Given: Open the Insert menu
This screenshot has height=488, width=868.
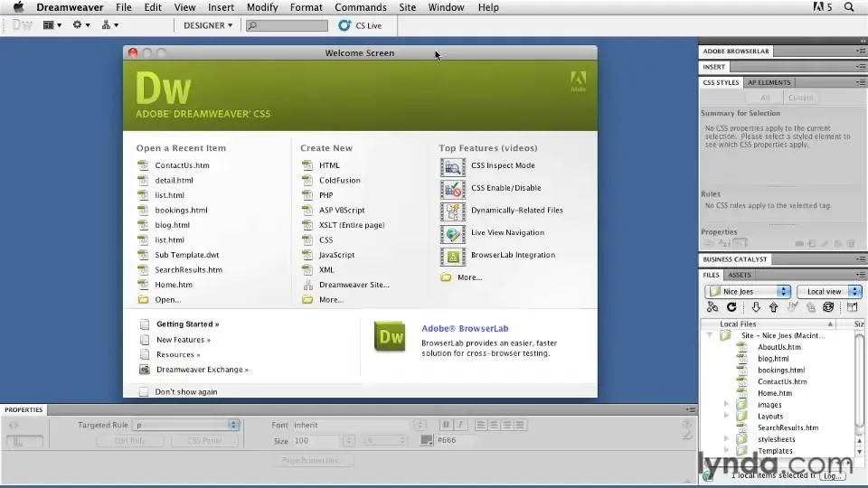Looking at the screenshot, I should [x=221, y=7].
